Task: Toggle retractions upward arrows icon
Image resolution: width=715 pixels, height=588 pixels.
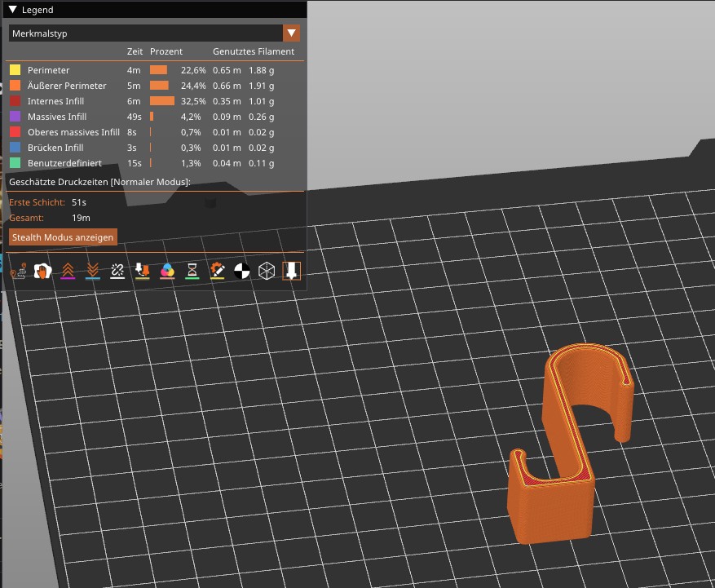Action: pos(68,271)
